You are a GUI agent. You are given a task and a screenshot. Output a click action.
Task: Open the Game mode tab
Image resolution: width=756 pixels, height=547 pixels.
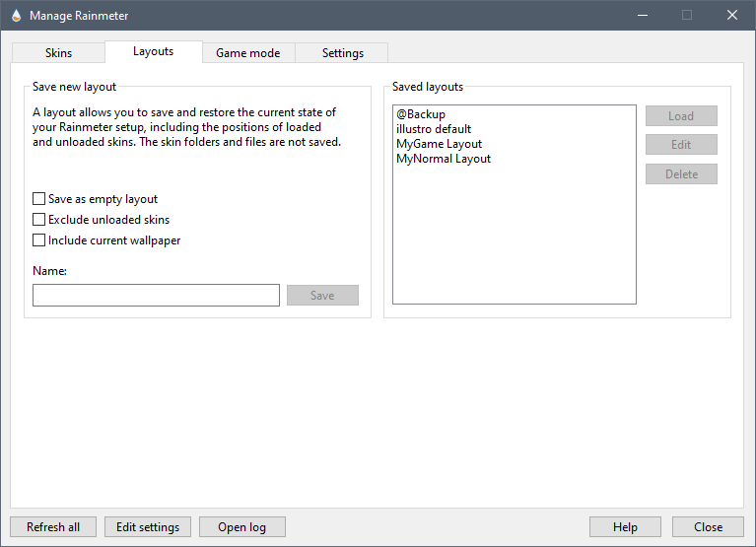pos(247,52)
